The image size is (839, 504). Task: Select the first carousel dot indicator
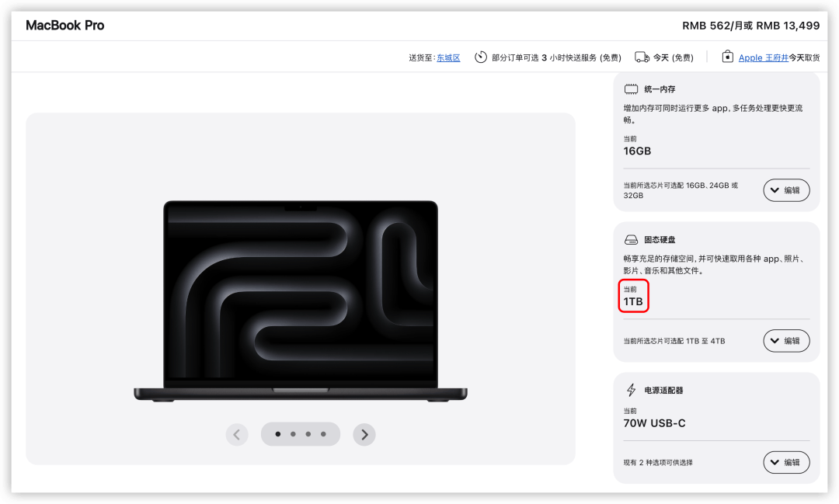pos(278,434)
